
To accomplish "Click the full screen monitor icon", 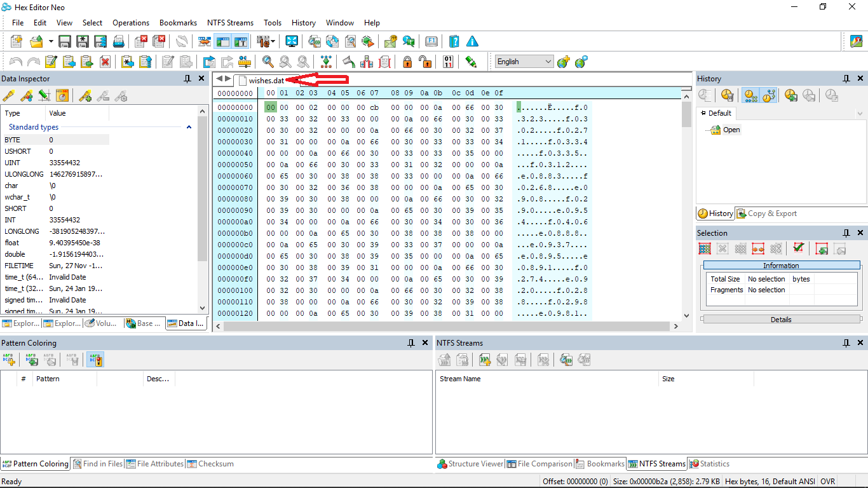I will [292, 41].
